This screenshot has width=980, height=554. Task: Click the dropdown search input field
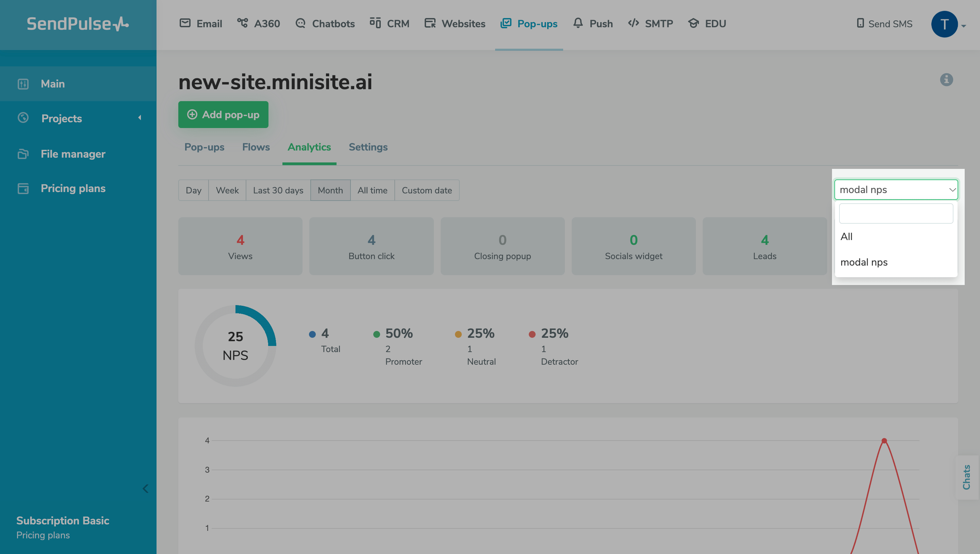(896, 213)
